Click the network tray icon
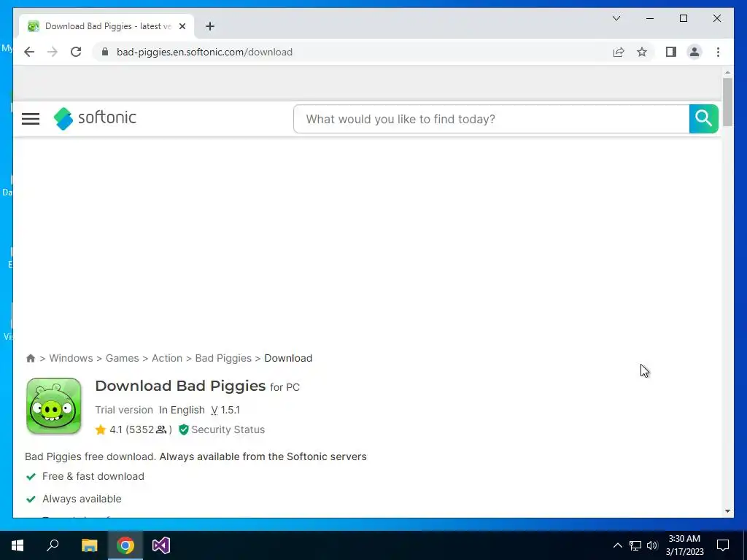This screenshot has width=747, height=560. click(x=635, y=545)
